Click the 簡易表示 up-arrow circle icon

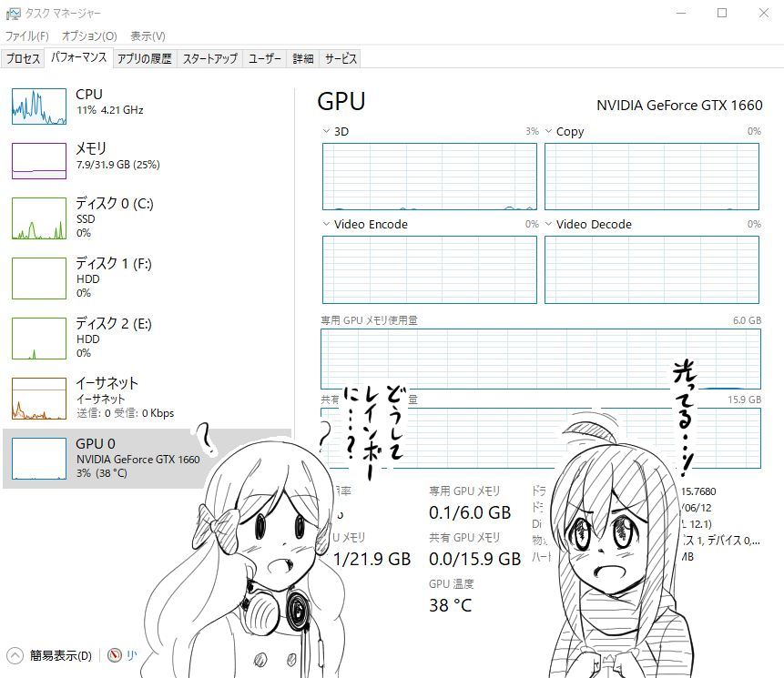[15, 655]
